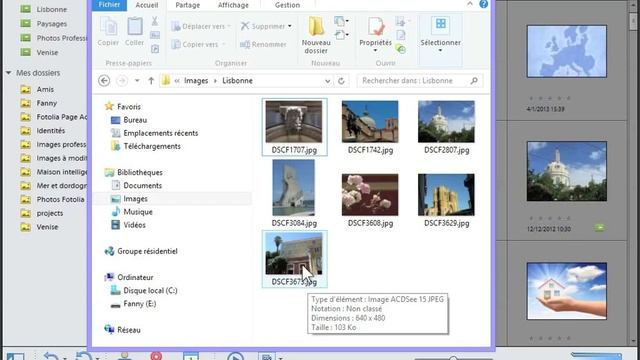The height and width of the screenshot is (360, 640).
Task: Select file DSCF2807.jpg
Action: point(447,127)
